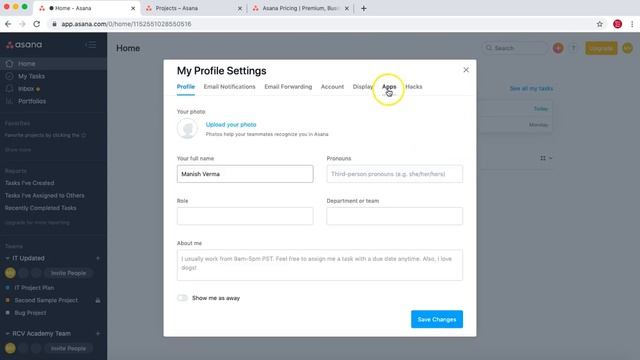Image resolution: width=640 pixels, height=360 pixels.
Task: Switch to Email Notifications tab
Action: pos(229,87)
